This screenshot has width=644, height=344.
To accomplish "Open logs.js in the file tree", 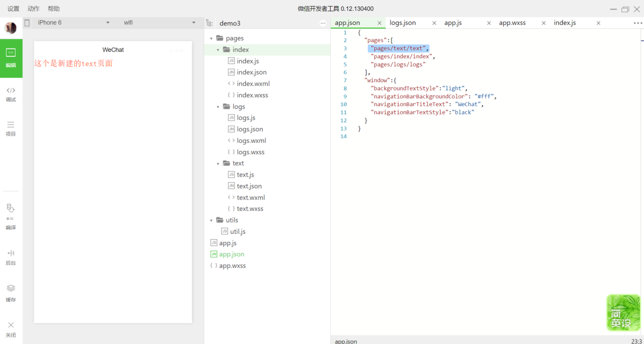I will 246,118.
